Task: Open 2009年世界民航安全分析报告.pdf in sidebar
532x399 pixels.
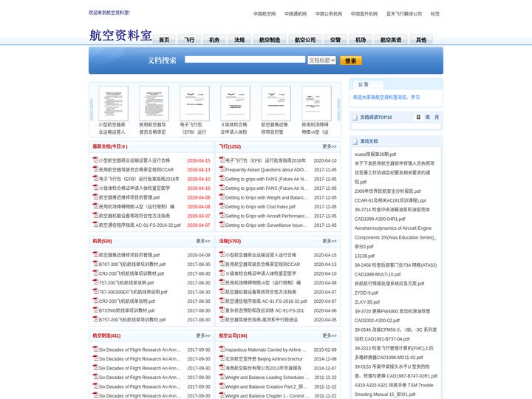Action: tap(387, 191)
